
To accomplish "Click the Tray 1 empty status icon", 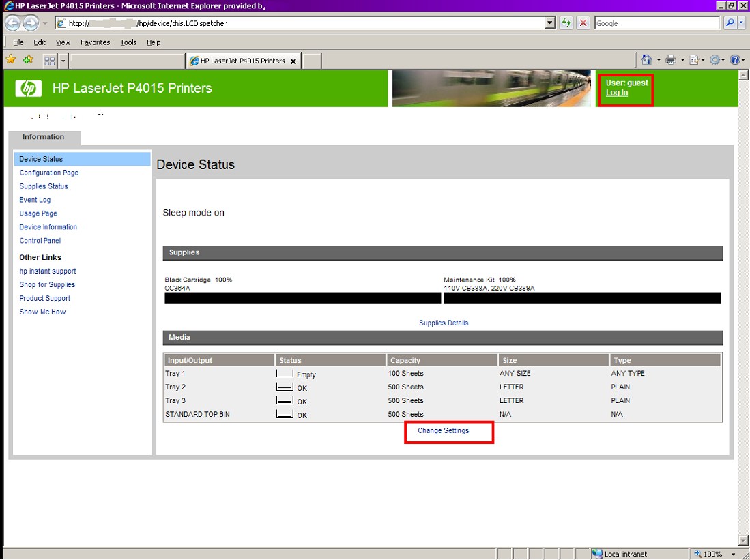I will 285,374.
